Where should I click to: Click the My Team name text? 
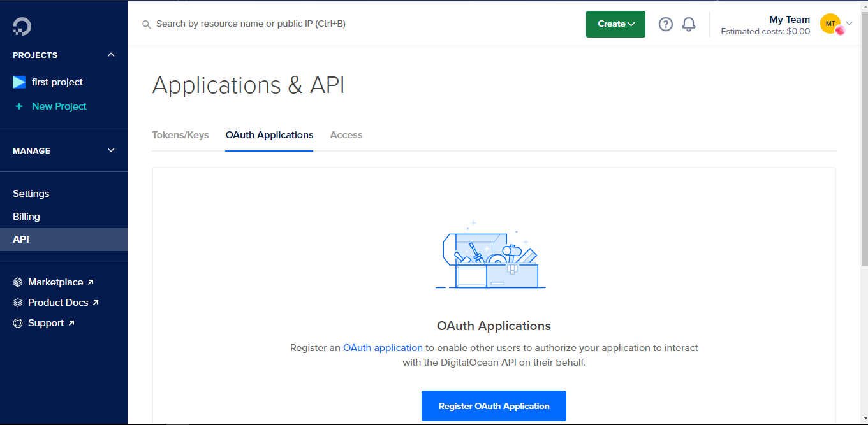[x=790, y=20]
